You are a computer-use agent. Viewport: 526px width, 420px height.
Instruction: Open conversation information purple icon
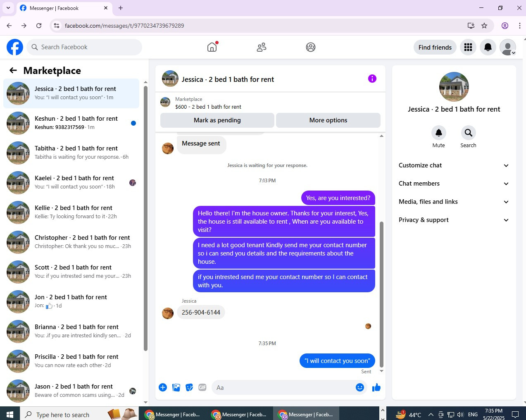[372, 79]
